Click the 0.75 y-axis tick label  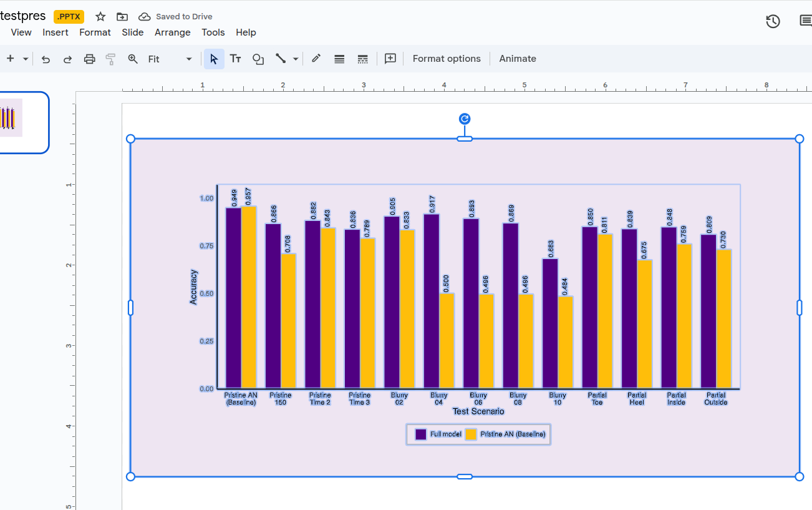click(x=206, y=246)
